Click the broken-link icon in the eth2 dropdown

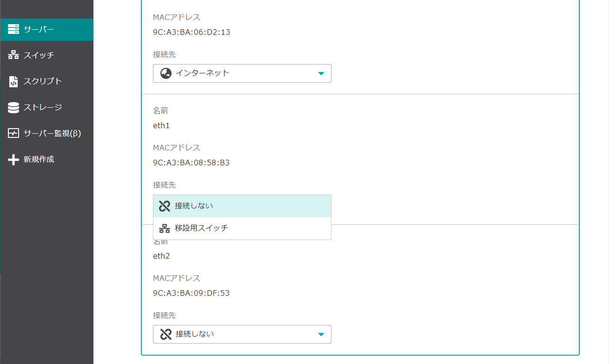coord(166,334)
